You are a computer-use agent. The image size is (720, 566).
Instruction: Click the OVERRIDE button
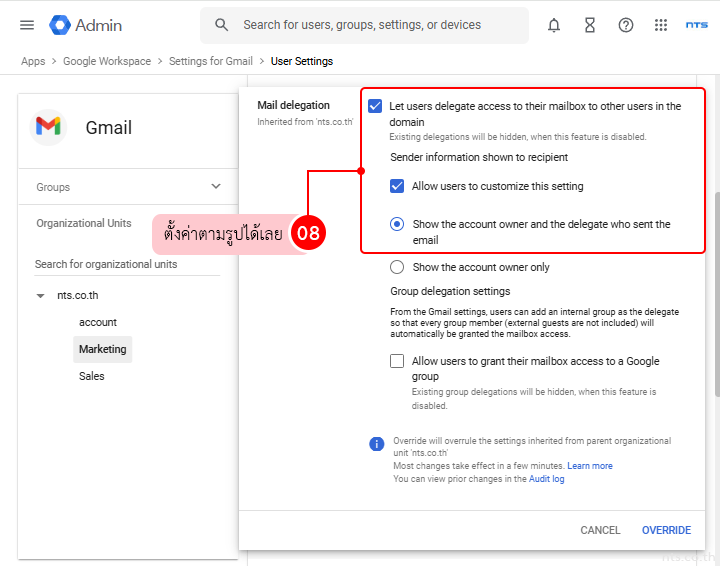[666, 530]
